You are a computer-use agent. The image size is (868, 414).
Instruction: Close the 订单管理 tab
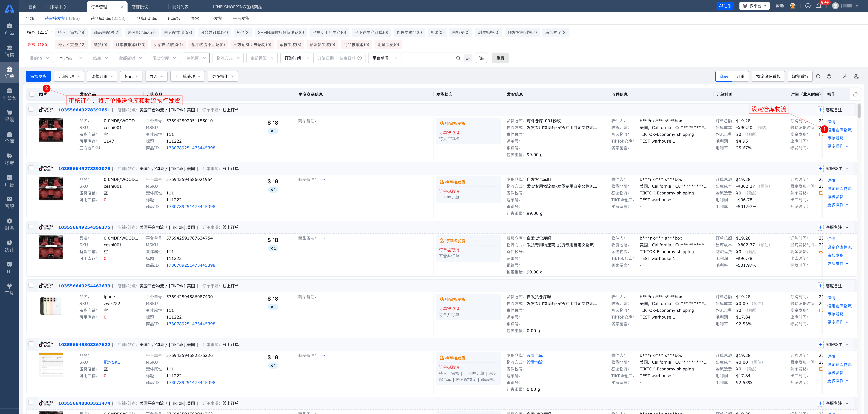[x=122, y=7]
